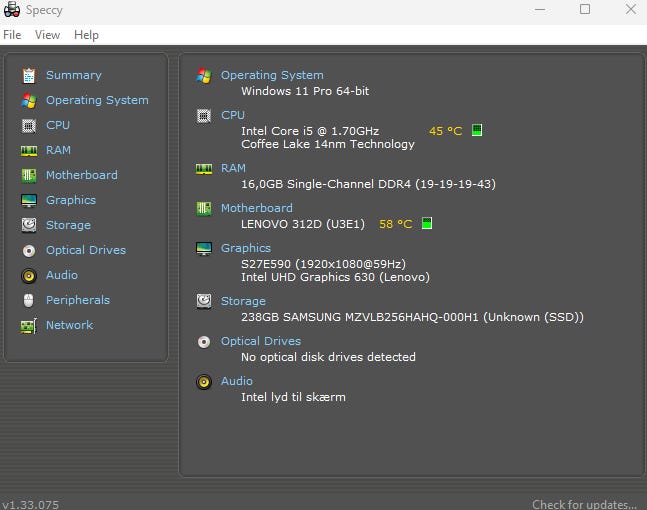Click the 'Intel UHD Graphics 630 (Lenovo)' text
The height and width of the screenshot is (510, 647).
click(335, 277)
